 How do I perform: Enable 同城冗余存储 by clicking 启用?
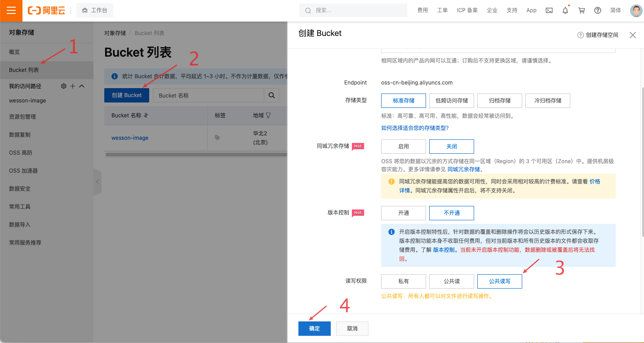(403, 146)
